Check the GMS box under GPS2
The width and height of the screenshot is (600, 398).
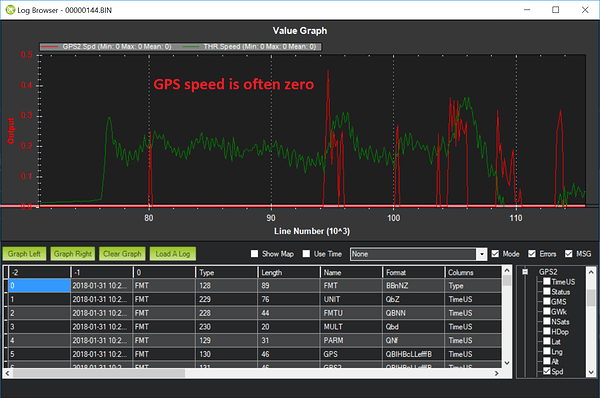(547, 302)
